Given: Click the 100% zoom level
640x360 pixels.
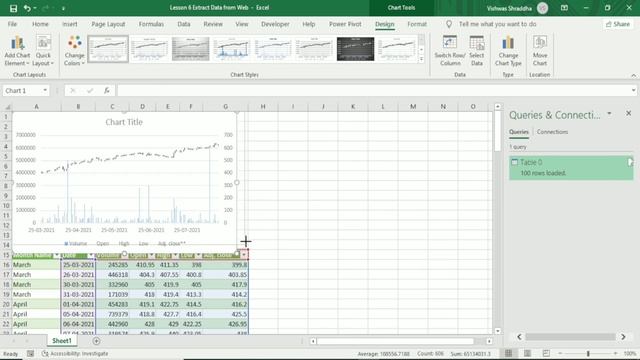Looking at the screenshot, I should (630, 353).
